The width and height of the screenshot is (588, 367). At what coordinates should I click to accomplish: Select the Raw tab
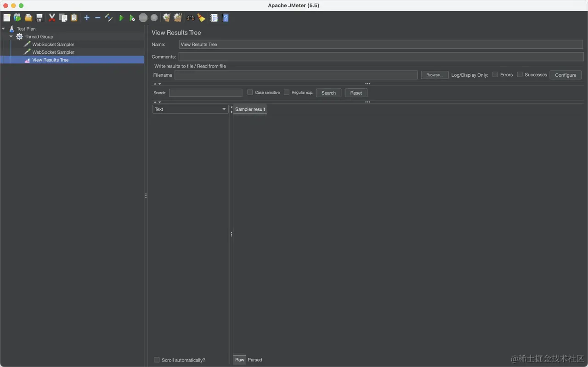(x=240, y=360)
